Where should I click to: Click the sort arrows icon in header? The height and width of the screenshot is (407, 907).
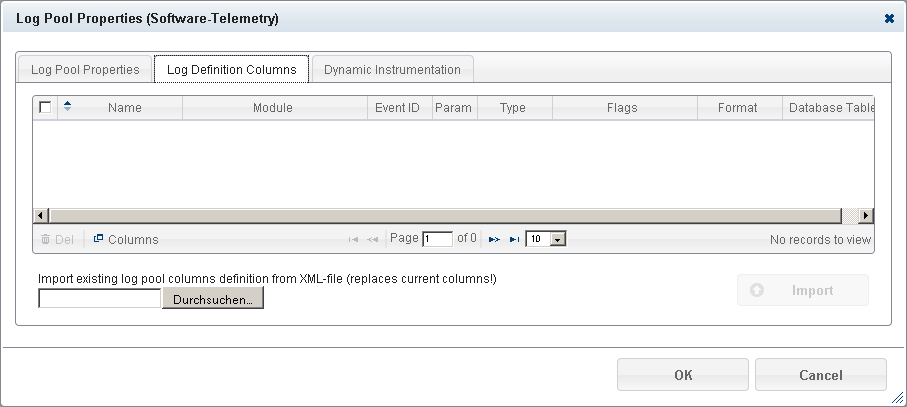click(x=68, y=107)
